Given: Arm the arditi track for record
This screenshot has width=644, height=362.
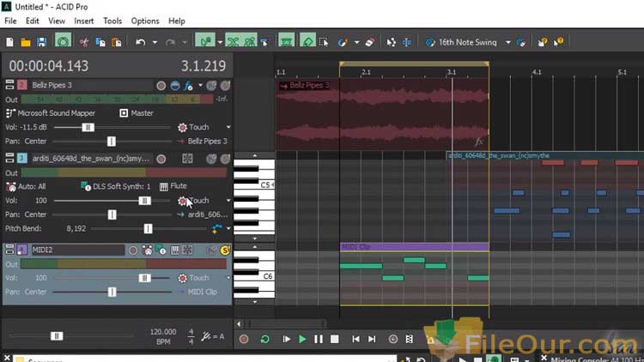Looking at the screenshot, I should (161, 159).
